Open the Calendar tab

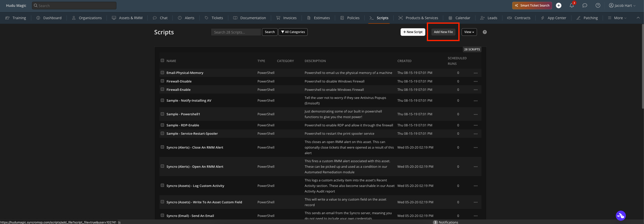[x=459, y=18]
